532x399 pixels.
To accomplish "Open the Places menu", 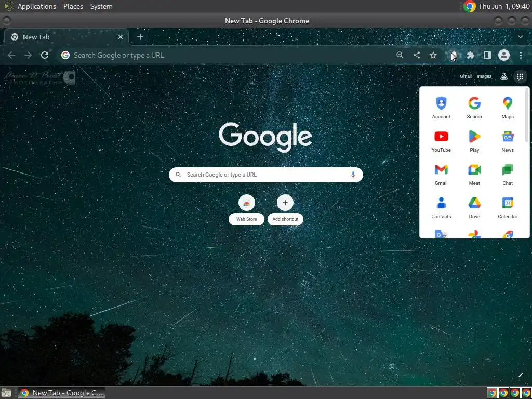I will (x=73, y=6).
